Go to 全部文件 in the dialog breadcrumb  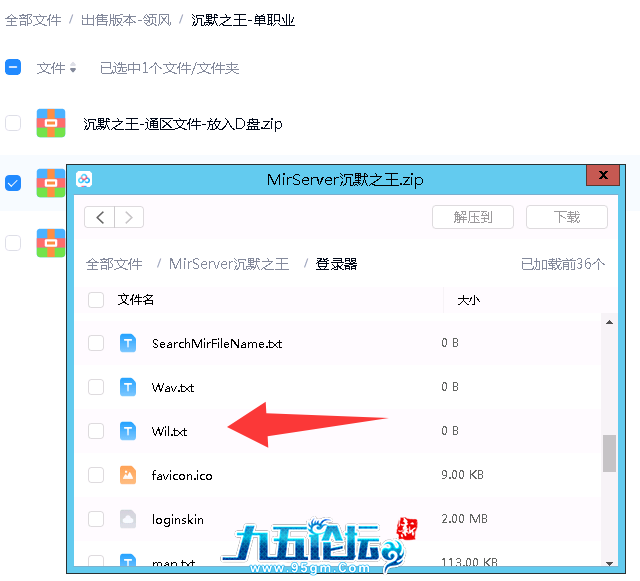pos(114,264)
